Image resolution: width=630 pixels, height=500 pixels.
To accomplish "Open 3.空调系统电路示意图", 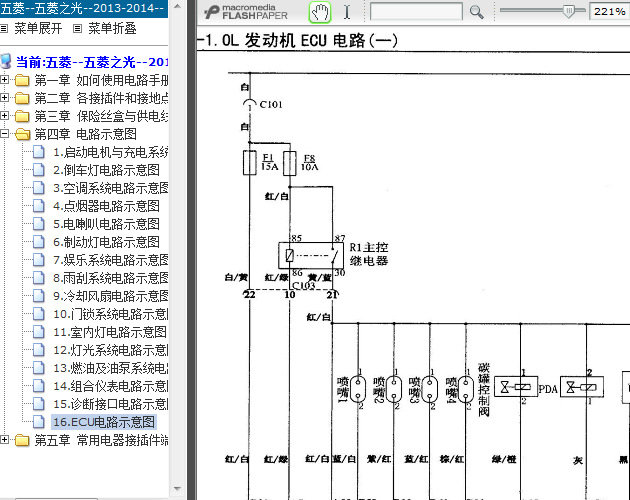I will tap(110, 188).
